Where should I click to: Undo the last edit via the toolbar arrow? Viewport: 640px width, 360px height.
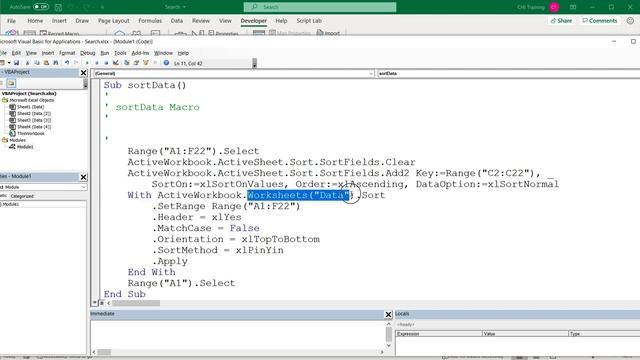point(67,63)
